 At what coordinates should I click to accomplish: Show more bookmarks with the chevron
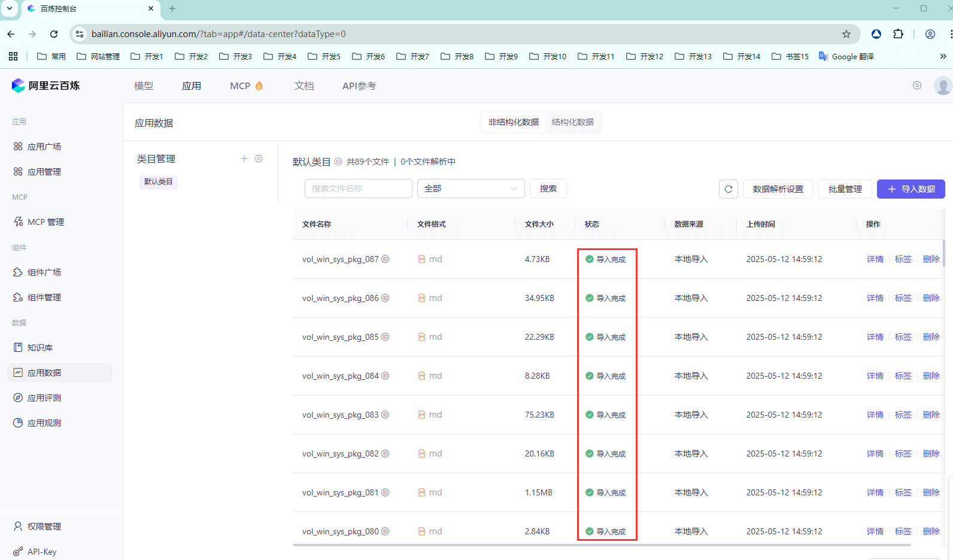[943, 56]
